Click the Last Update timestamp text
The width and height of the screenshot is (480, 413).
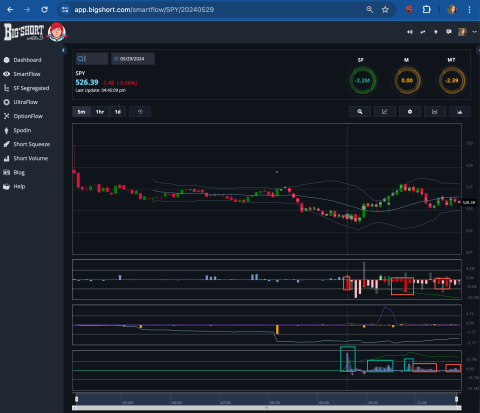click(x=101, y=90)
